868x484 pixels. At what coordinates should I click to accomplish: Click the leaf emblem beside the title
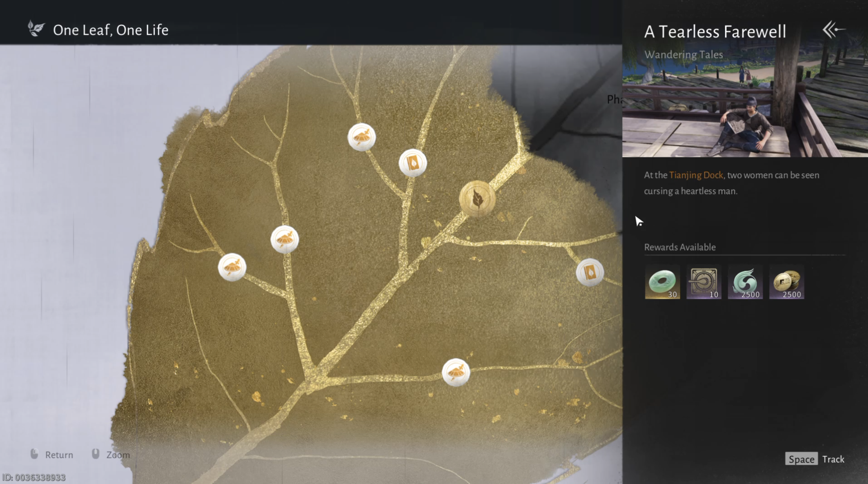point(36,29)
